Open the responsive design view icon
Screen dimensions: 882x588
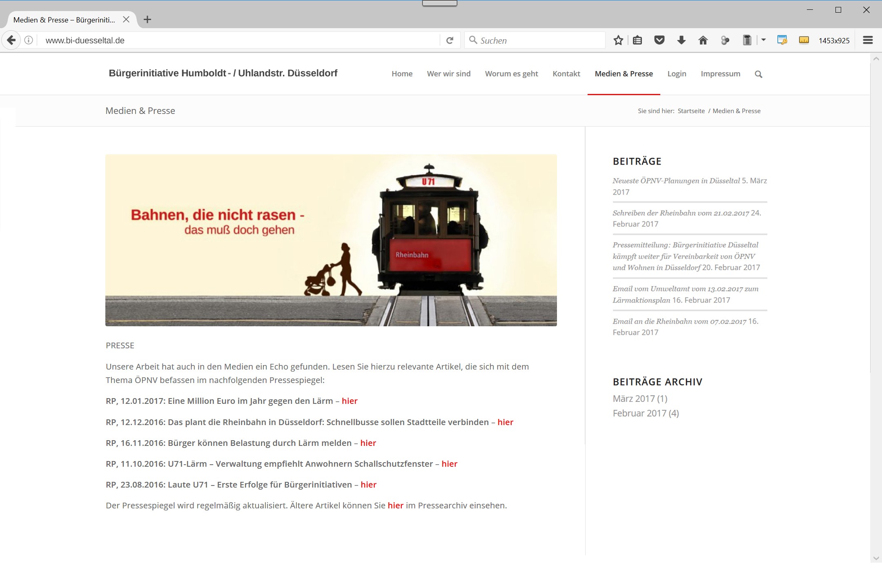782,40
